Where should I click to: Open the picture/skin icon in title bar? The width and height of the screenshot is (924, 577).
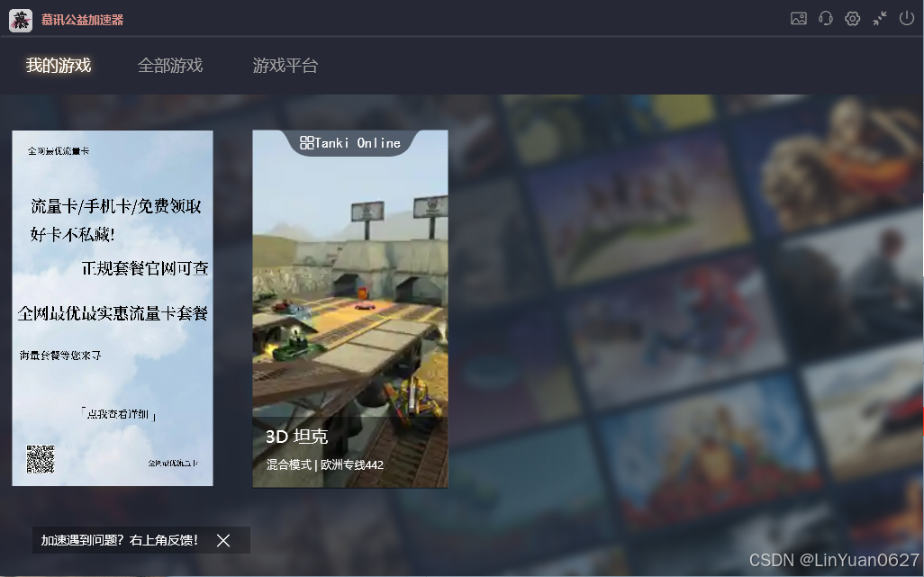coord(799,19)
